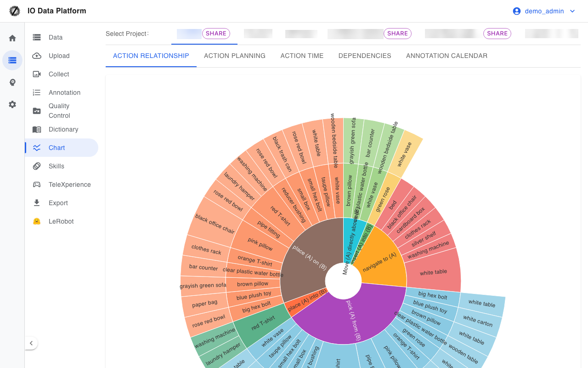Go to the Annotation section

point(62,92)
